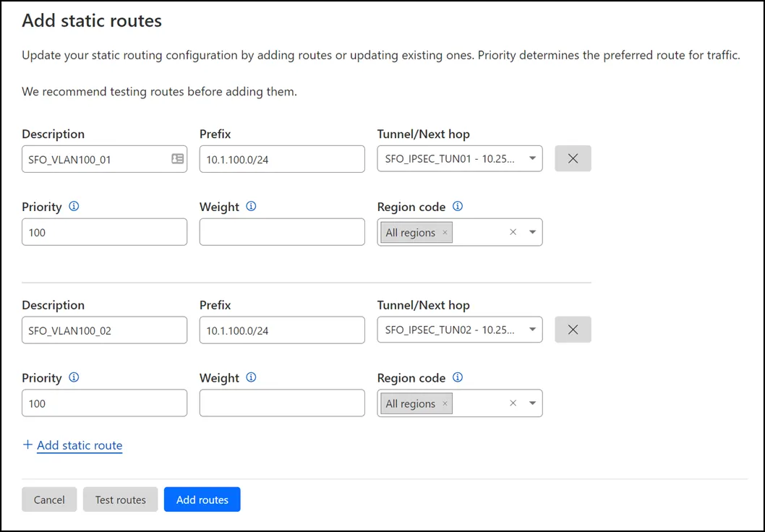Click the Test routes button
This screenshot has width=765, height=532.
point(120,499)
